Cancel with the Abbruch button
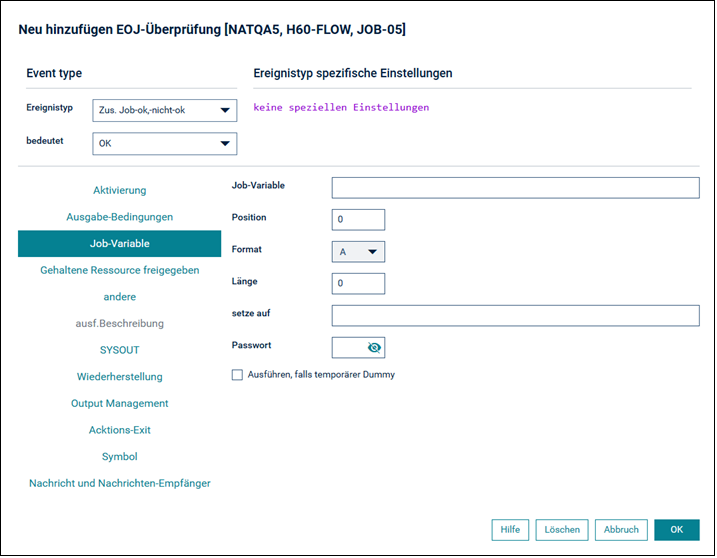717x558 pixels. [621, 530]
